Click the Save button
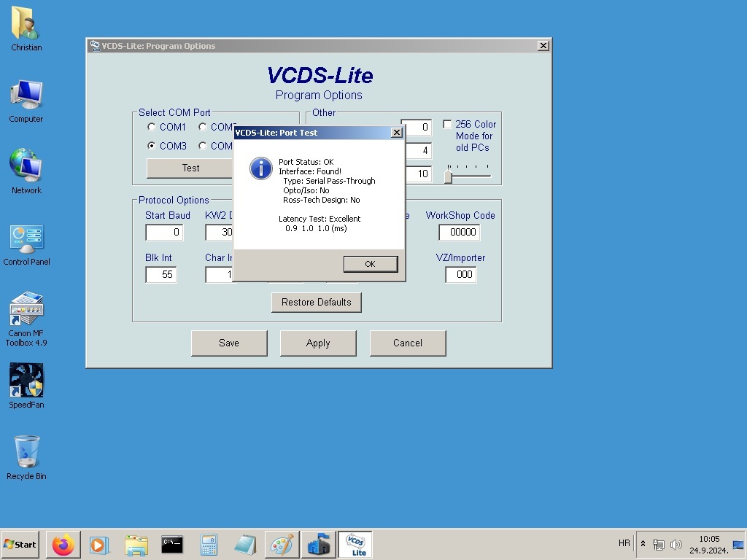This screenshot has width=747, height=560. (x=229, y=343)
